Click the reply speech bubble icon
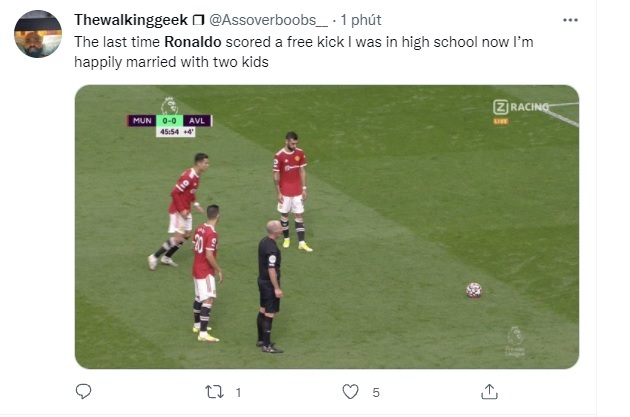The height and width of the screenshot is (417, 630). tap(85, 392)
